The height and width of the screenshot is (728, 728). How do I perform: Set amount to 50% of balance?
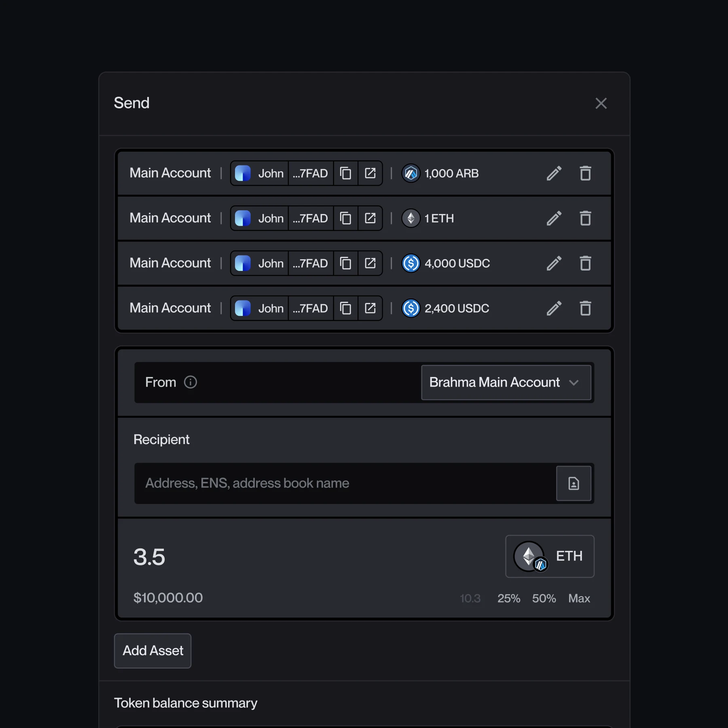pos(544,599)
